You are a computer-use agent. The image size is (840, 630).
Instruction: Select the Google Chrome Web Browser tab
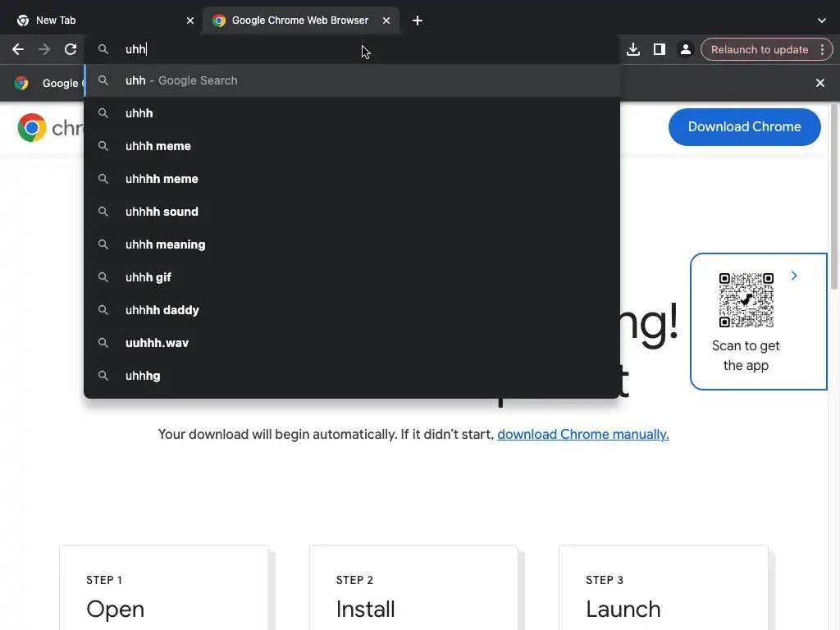tap(300, 21)
